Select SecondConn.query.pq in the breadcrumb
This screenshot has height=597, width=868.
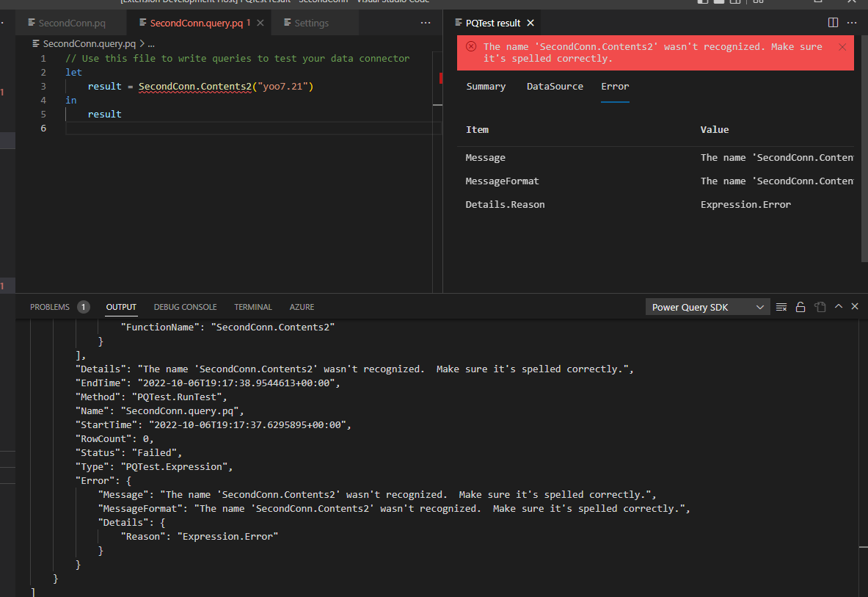[89, 44]
